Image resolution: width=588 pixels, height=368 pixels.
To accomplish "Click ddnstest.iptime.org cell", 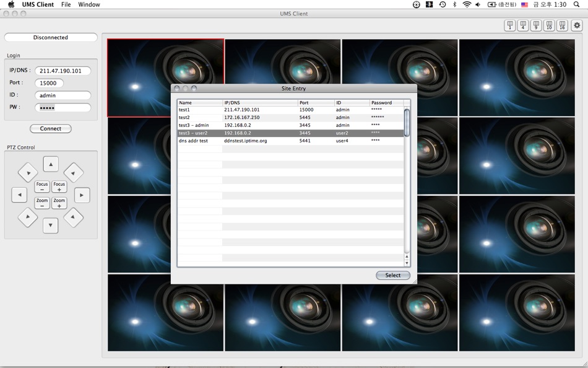I will 246,141.
